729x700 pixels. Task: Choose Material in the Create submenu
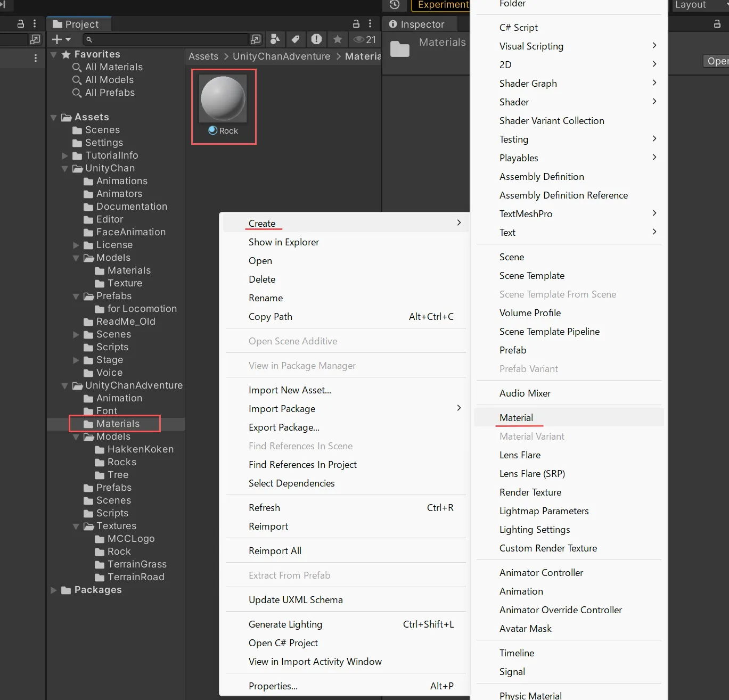(x=516, y=418)
